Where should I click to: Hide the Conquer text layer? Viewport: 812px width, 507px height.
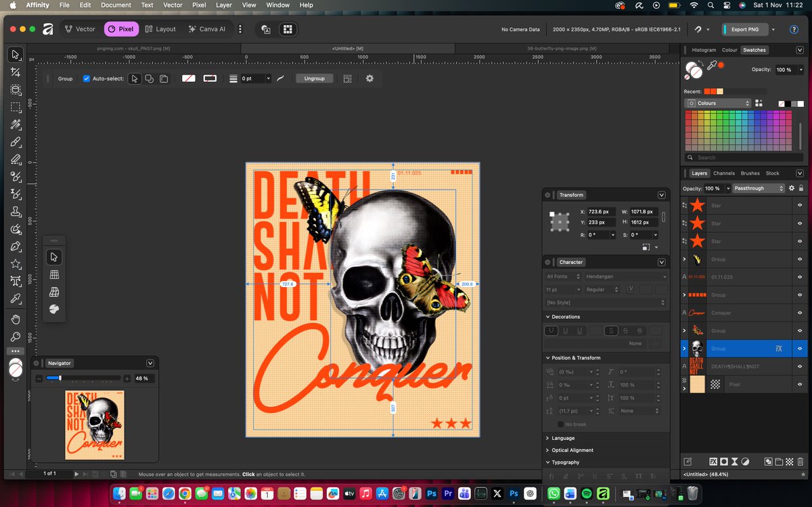tap(800, 313)
